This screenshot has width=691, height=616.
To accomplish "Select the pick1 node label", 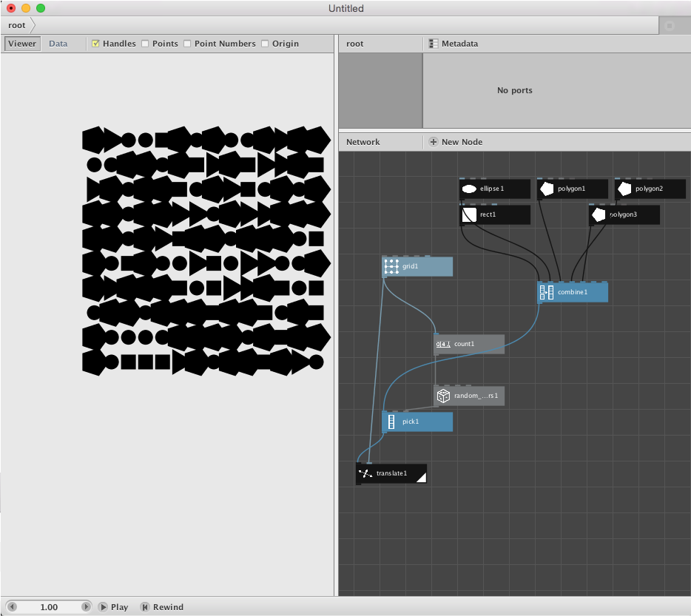I will 411,422.
